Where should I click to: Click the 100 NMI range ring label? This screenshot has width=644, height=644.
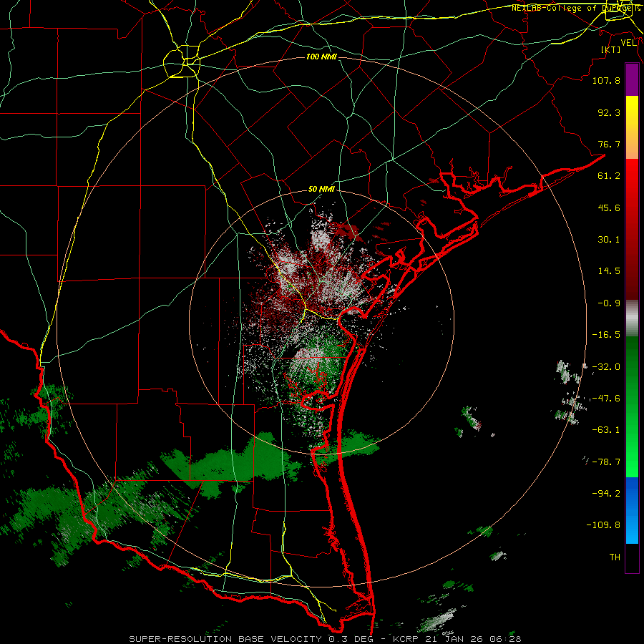pos(321,57)
